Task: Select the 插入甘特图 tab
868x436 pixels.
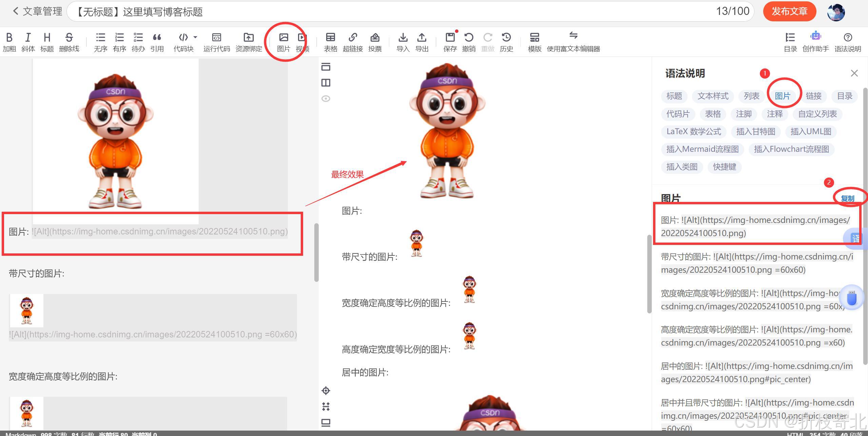Action: pyautogui.click(x=756, y=132)
